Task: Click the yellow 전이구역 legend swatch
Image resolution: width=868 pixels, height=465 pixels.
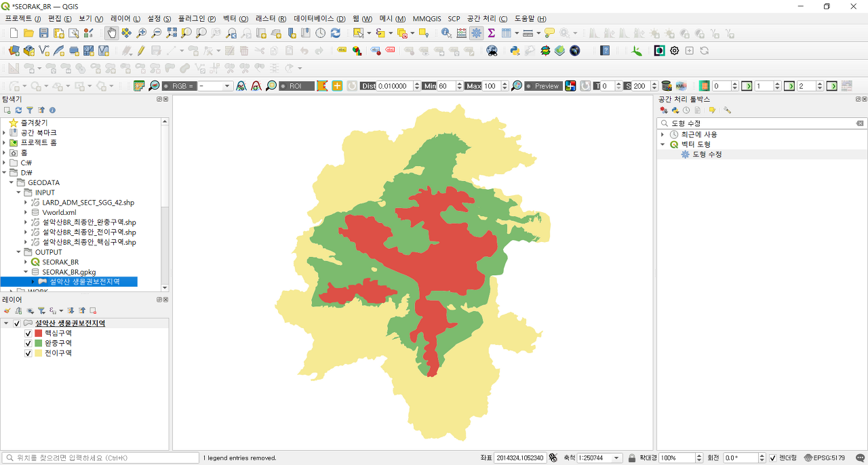Action: coord(39,353)
